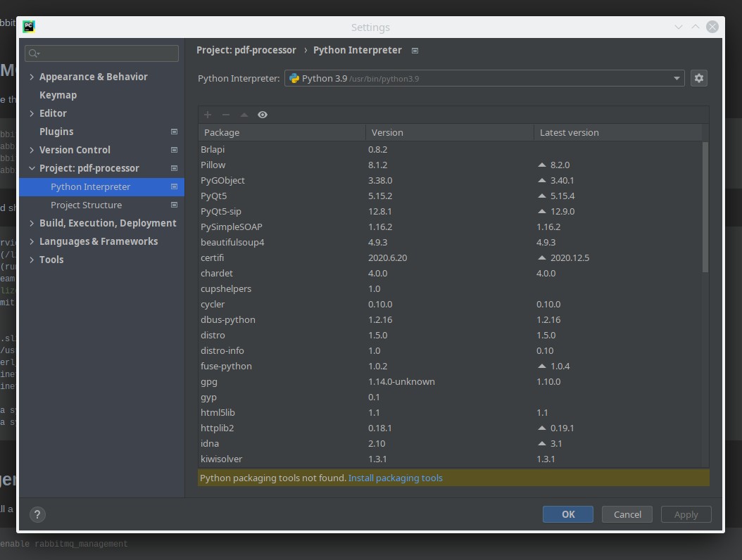
Task: Sort by Latest version column header
Action: 618,132
